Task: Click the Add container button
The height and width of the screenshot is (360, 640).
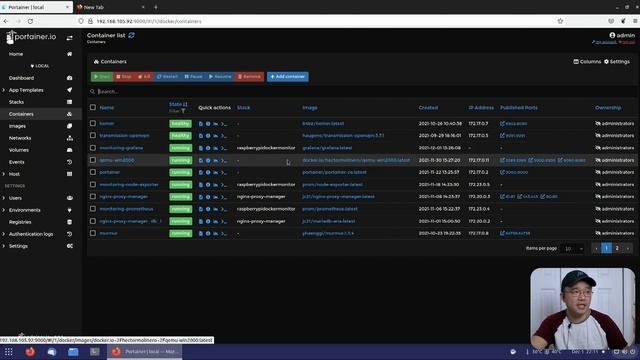Action: (288, 76)
